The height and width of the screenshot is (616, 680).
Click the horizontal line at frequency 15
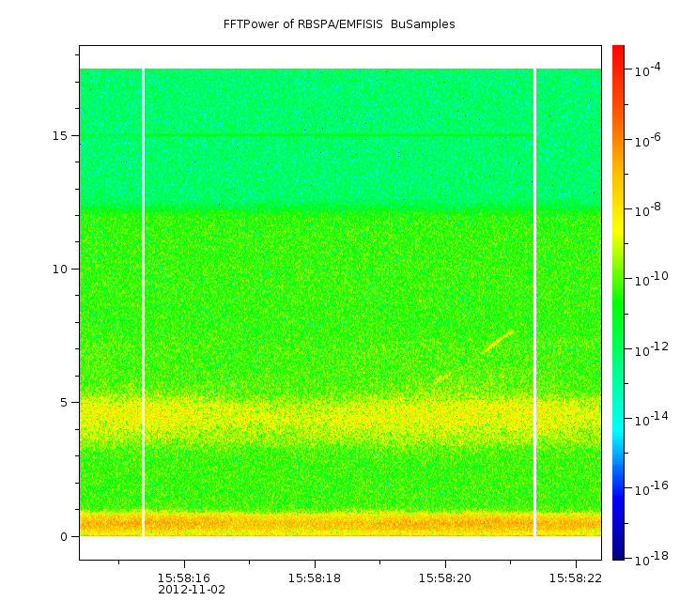[339, 135]
